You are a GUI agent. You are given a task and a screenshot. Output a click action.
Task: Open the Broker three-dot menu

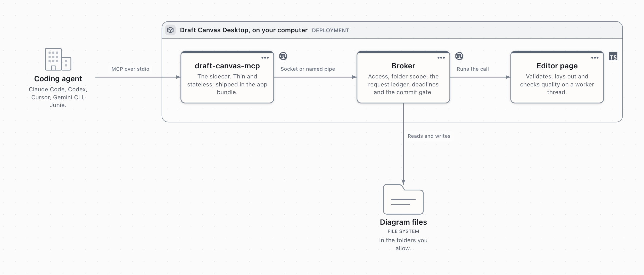pyautogui.click(x=441, y=58)
